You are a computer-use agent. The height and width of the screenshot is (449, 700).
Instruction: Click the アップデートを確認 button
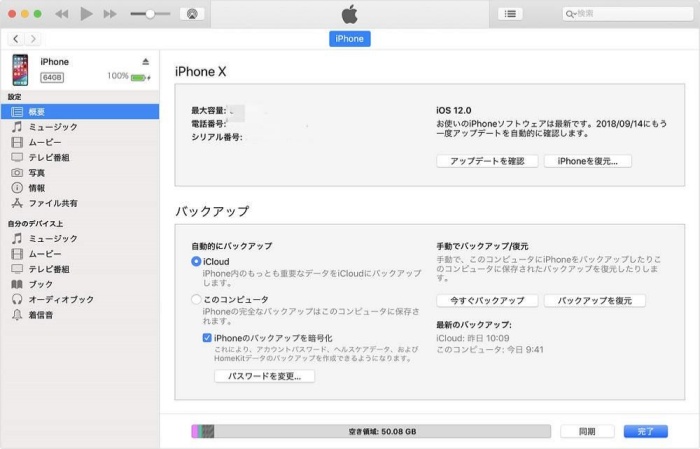click(x=487, y=161)
